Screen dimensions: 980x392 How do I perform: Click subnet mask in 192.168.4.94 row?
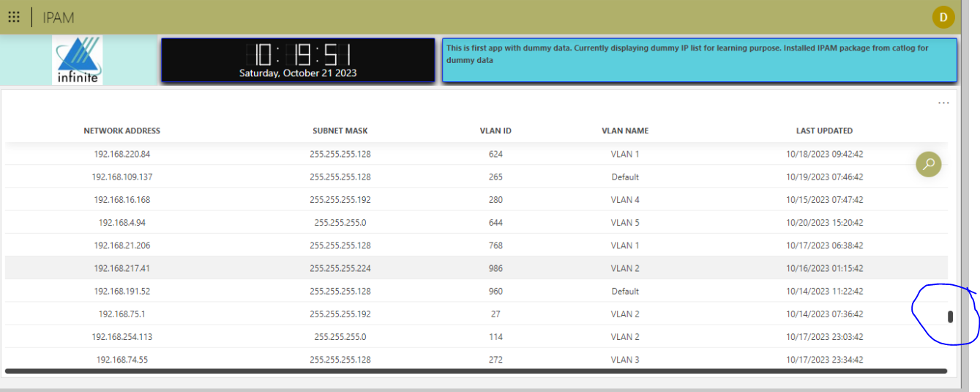(x=340, y=223)
